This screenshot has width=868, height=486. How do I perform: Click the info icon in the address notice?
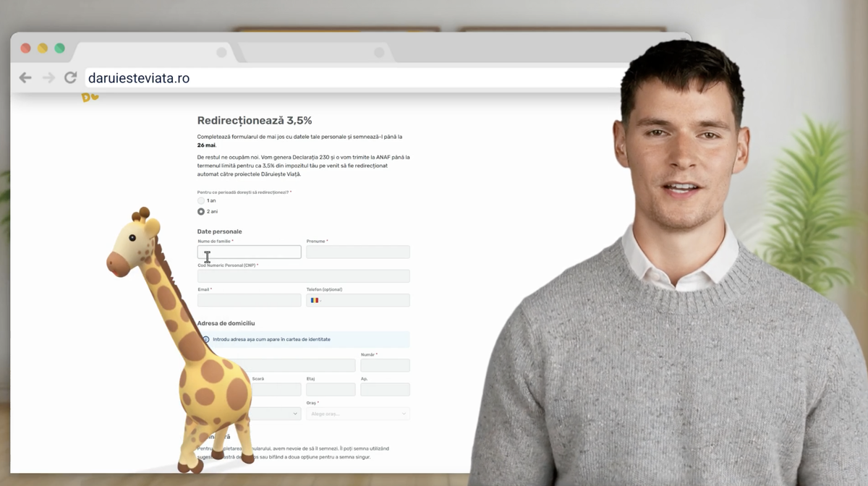pyautogui.click(x=206, y=339)
